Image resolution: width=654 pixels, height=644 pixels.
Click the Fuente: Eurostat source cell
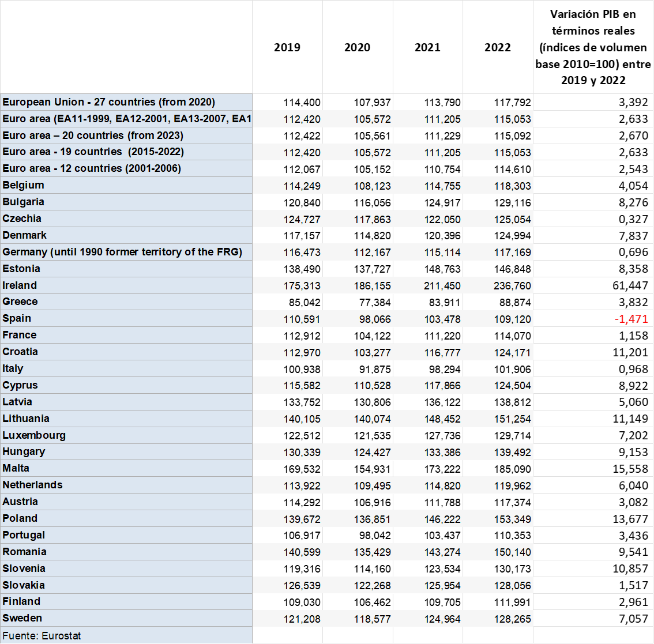pos(126,636)
